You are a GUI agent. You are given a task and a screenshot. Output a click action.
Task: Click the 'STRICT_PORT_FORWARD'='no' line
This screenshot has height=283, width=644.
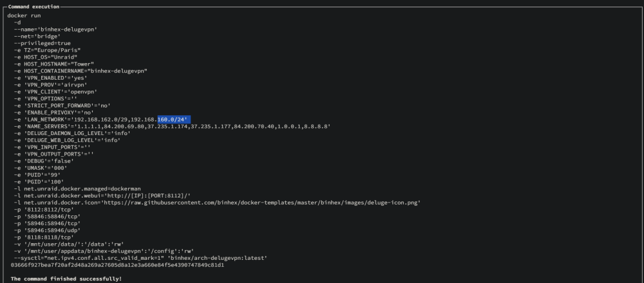62,106
